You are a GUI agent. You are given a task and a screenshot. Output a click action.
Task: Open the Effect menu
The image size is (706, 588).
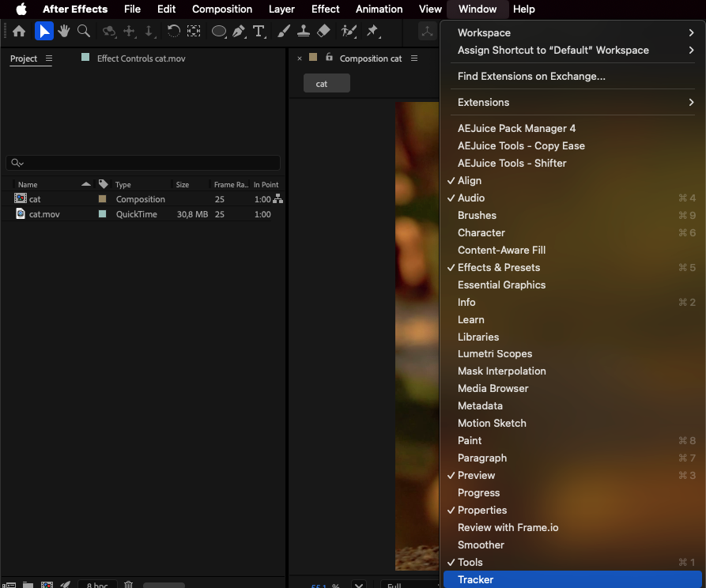[x=325, y=9]
